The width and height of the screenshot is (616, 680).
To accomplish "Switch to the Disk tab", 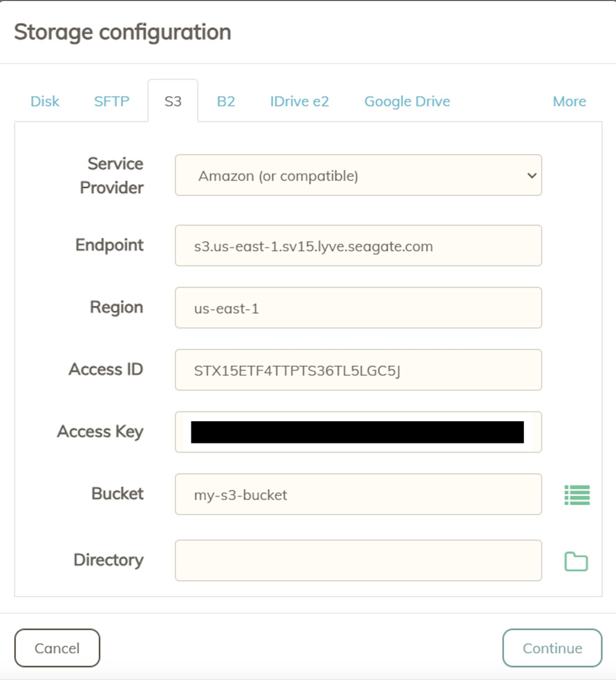I will [x=45, y=102].
